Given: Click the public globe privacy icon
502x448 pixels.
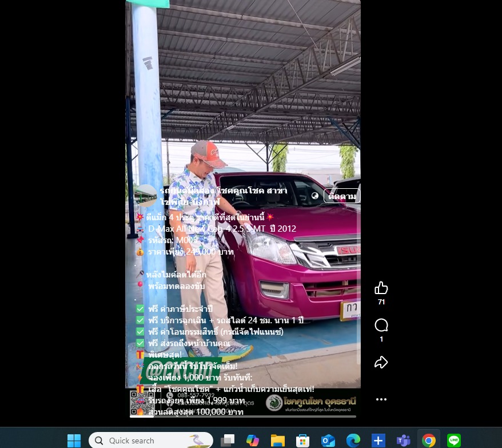Looking at the screenshot, I should tap(315, 196).
